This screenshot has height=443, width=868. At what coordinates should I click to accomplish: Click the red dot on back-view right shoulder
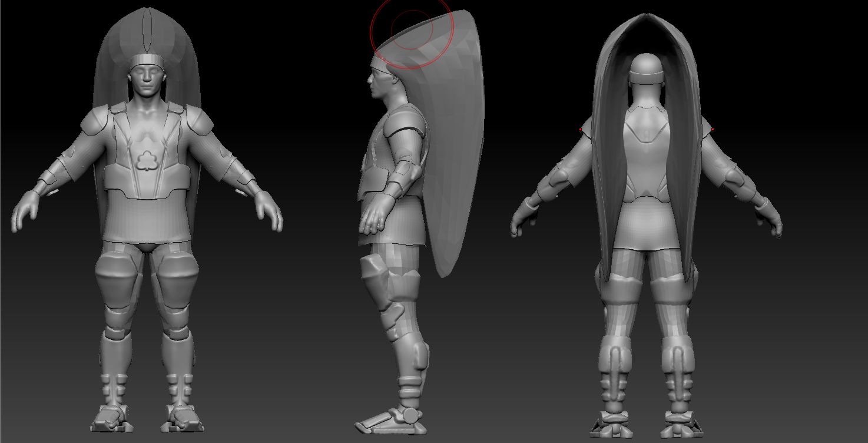tap(713, 129)
